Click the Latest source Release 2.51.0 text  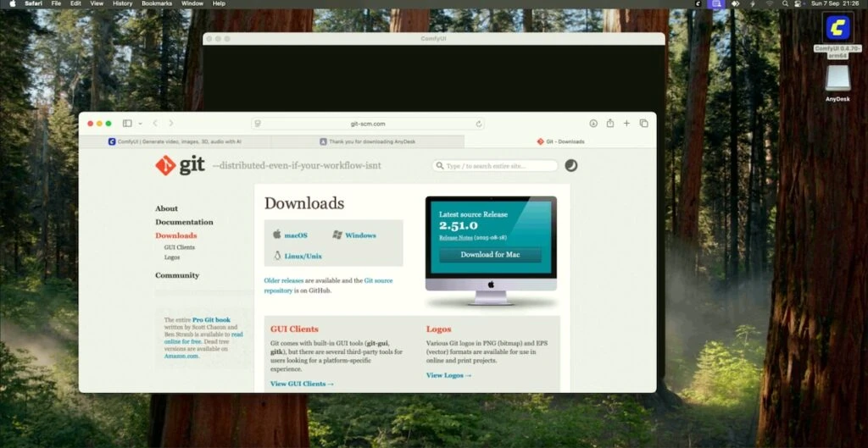click(473, 220)
